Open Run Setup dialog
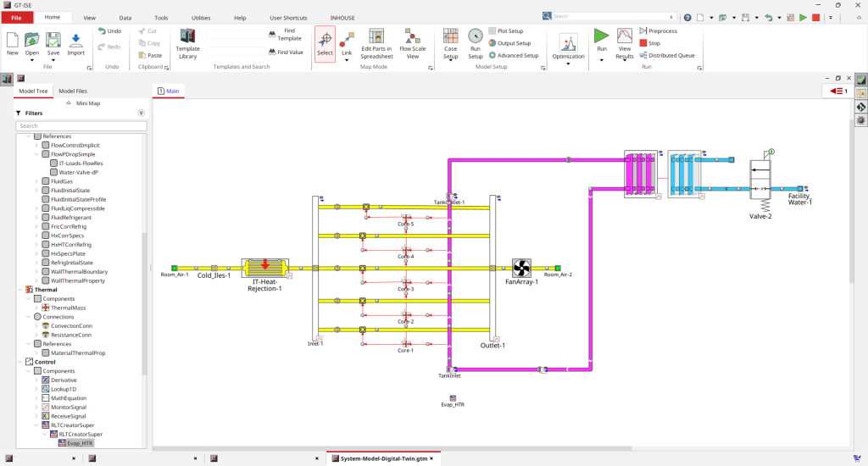This screenshot has height=466, width=868. coord(476,42)
